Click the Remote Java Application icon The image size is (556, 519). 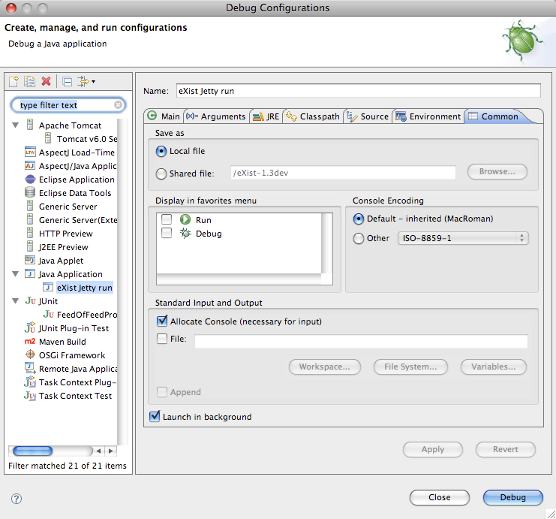(30, 368)
